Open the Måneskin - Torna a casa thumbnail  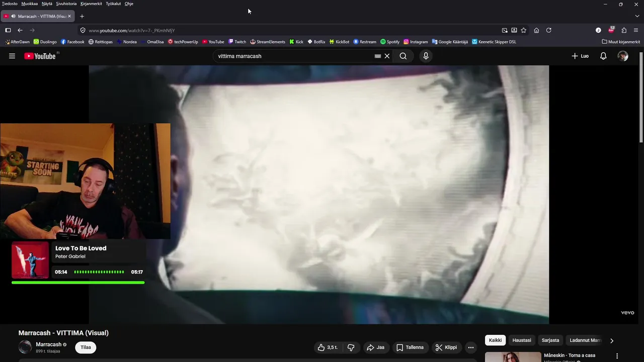[x=513, y=357]
